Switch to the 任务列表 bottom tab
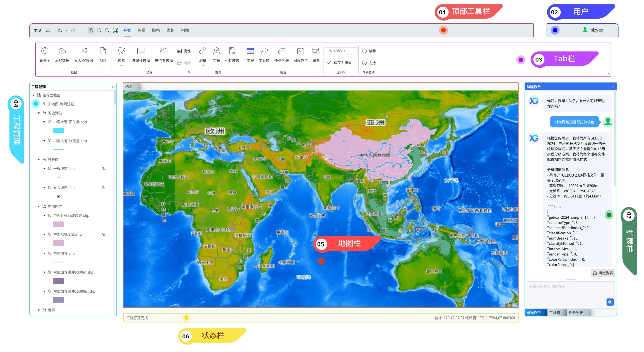644x352 pixels. click(576, 313)
